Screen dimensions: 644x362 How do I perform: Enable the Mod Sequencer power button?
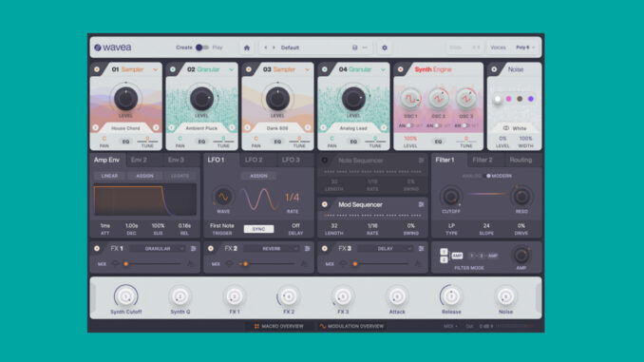pos(325,204)
